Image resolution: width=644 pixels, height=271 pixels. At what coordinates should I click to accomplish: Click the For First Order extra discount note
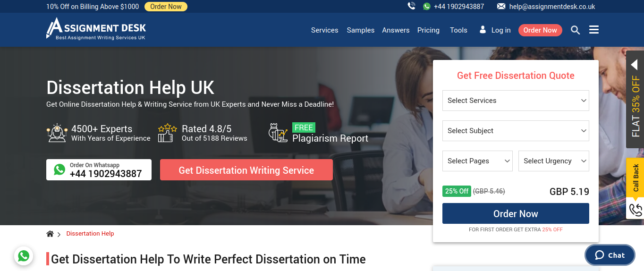pyautogui.click(x=516, y=229)
